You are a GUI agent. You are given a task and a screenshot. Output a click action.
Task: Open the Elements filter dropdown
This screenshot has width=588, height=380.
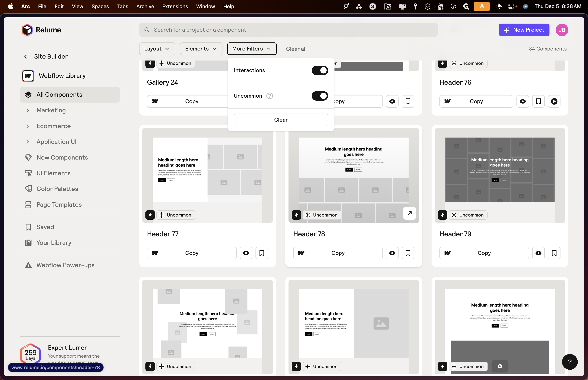click(x=201, y=49)
